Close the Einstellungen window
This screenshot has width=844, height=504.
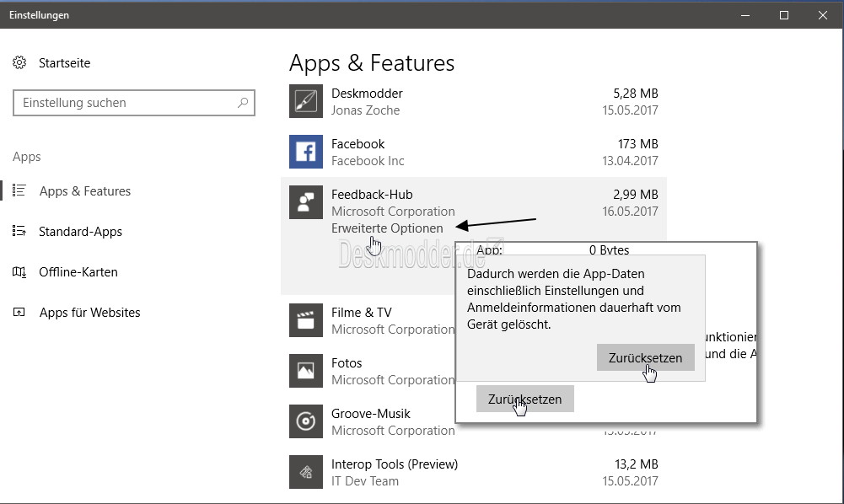tap(822, 15)
